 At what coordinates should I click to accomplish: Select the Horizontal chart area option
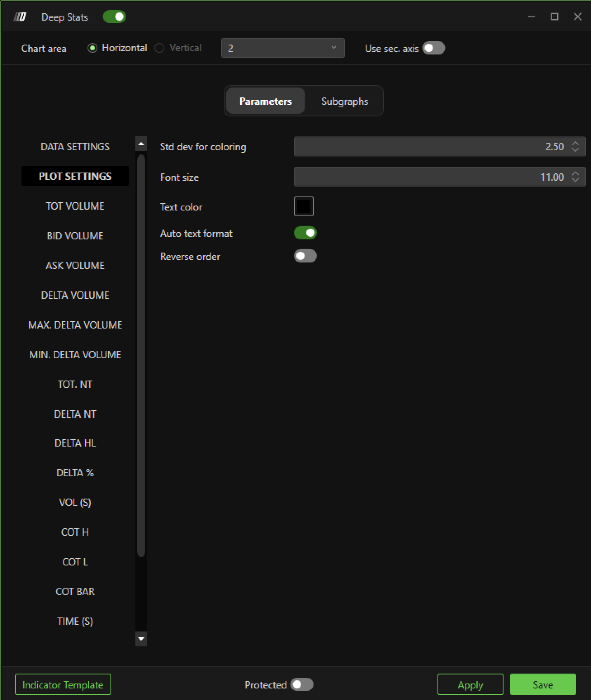(93, 48)
